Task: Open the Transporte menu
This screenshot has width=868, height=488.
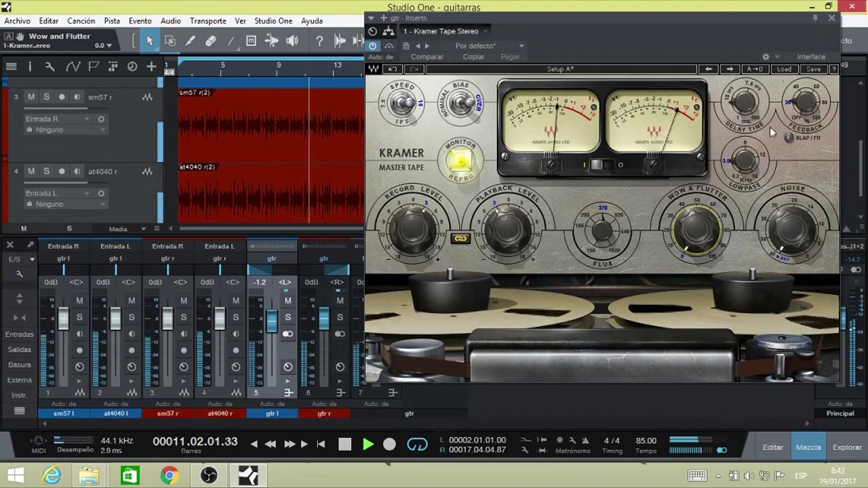Action: point(208,21)
